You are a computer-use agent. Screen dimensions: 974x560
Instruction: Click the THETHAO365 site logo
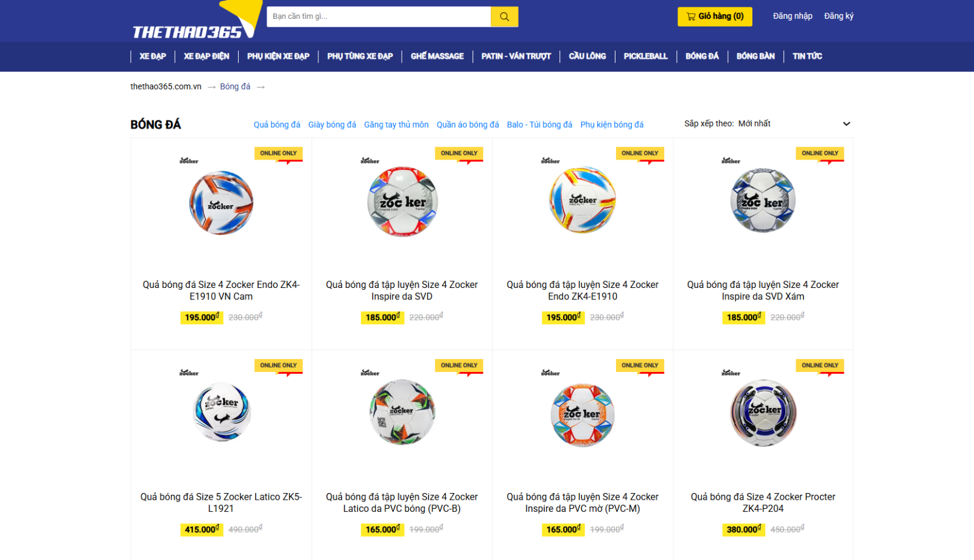[x=195, y=21]
